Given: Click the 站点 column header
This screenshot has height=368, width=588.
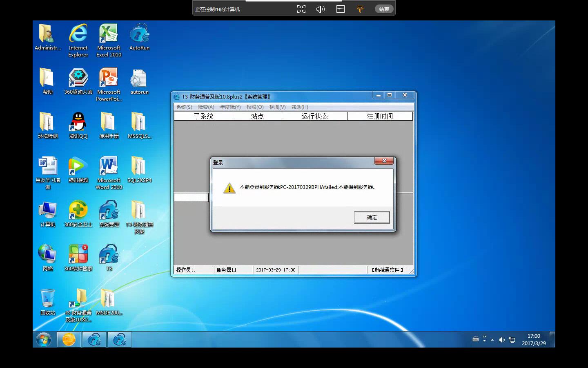Looking at the screenshot, I should click(257, 116).
